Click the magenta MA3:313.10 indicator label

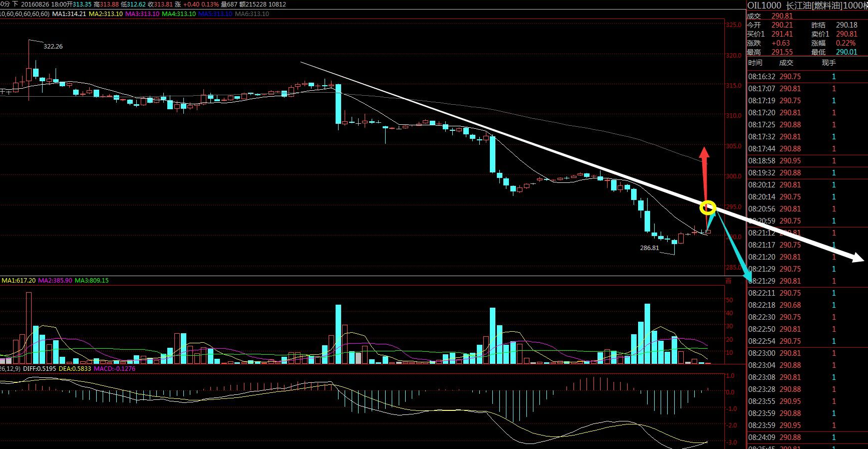pyautogui.click(x=142, y=14)
